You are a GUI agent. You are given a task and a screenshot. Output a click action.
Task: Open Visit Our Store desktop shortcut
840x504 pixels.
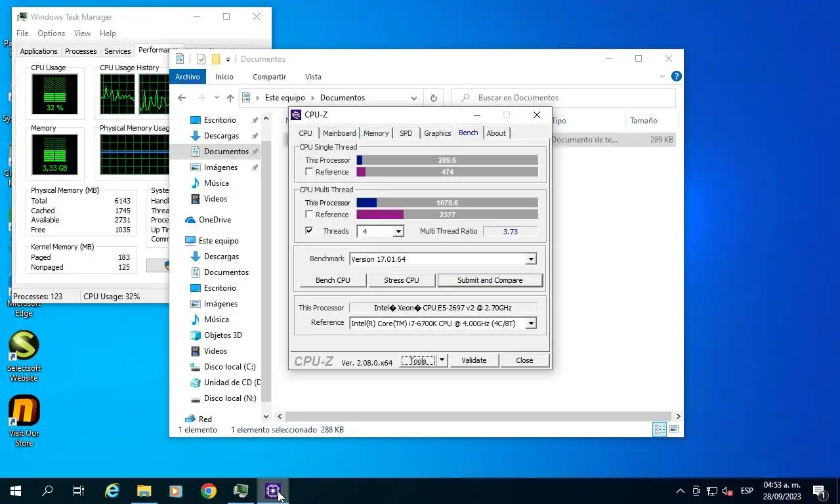[x=24, y=421]
